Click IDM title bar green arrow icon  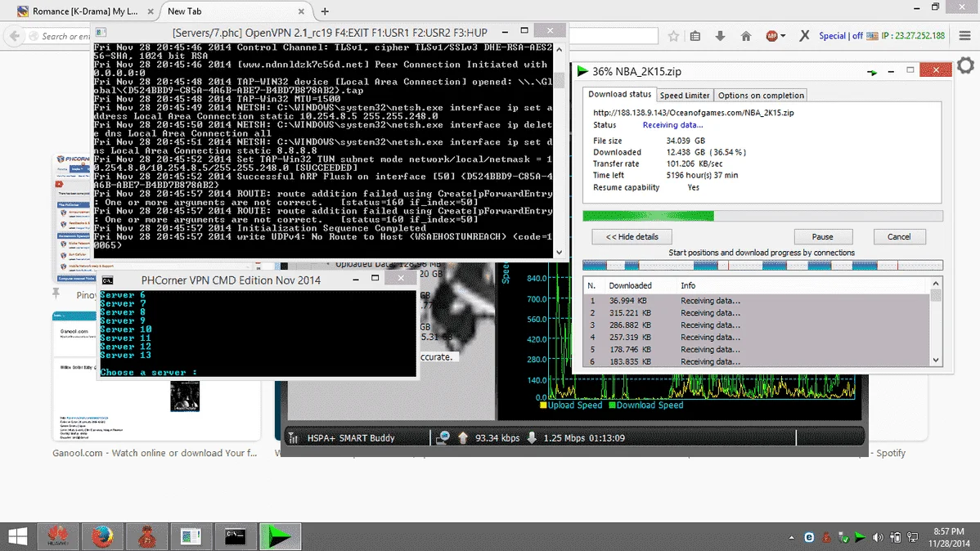tap(872, 72)
